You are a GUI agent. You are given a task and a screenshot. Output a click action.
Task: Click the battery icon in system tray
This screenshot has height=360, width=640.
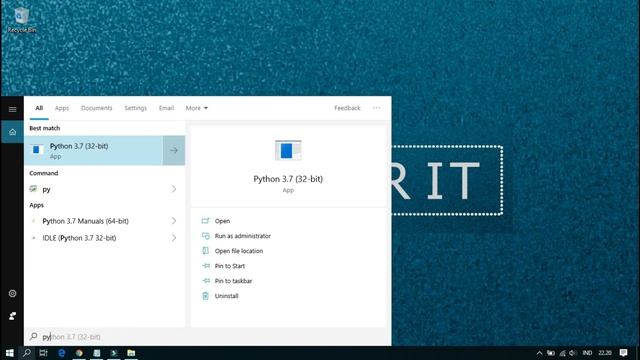[551, 353]
